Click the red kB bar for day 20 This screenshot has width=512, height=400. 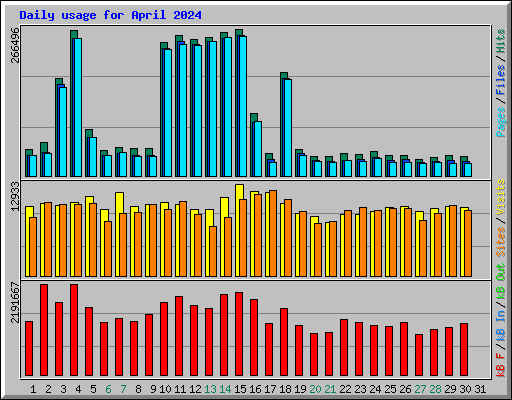click(x=314, y=354)
